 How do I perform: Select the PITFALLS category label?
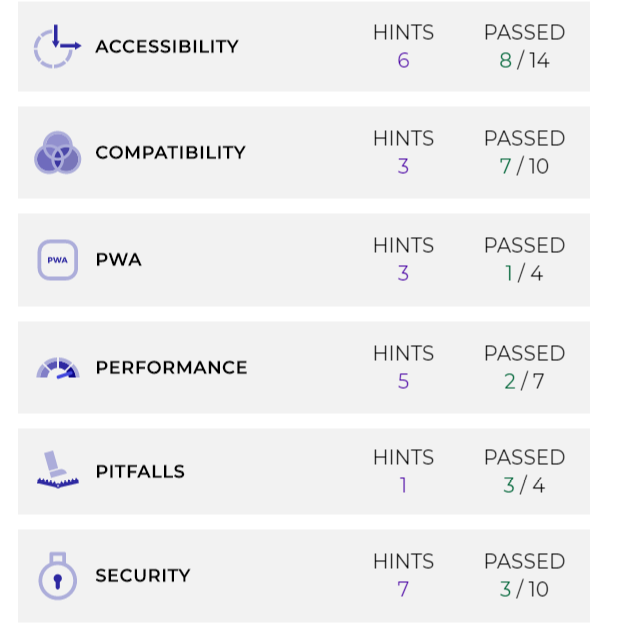coord(140,471)
